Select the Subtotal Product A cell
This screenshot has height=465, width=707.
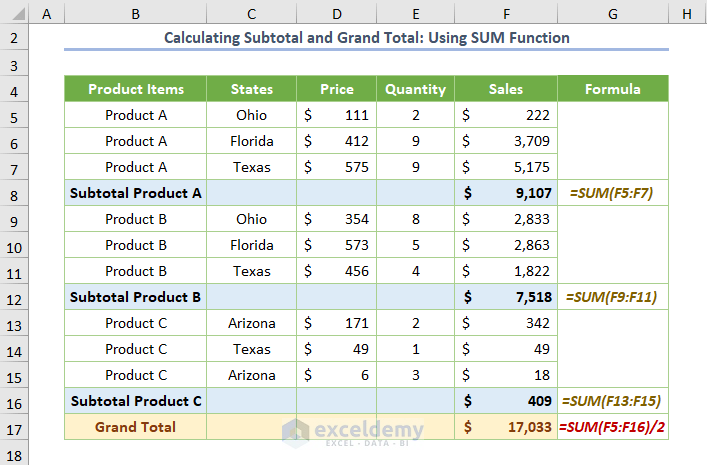136,193
